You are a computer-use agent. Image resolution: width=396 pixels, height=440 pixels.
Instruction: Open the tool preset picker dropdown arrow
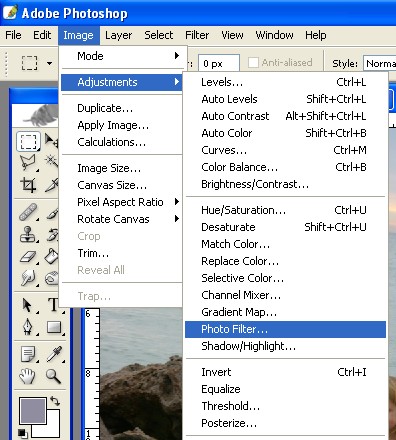[x=50, y=63]
